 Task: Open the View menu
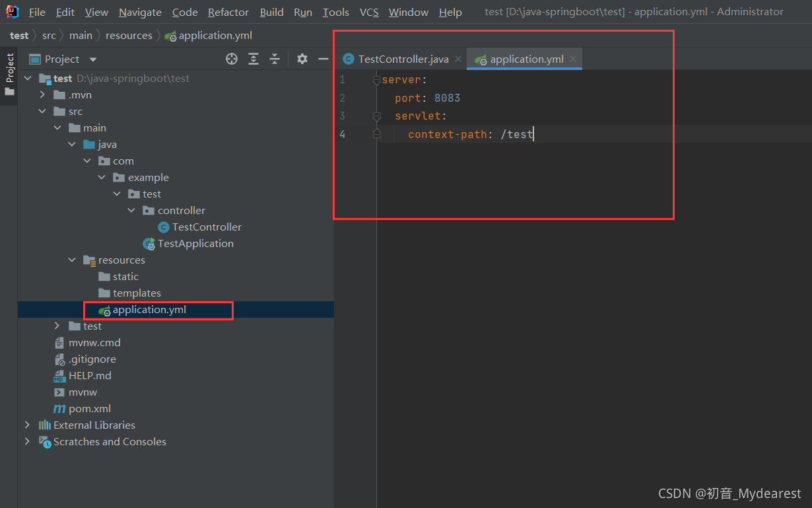(x=96, y=12)
